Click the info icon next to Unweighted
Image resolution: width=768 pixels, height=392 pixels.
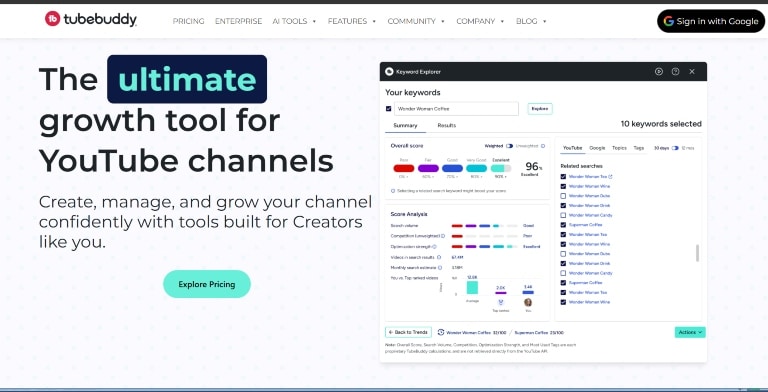[543, 146]
